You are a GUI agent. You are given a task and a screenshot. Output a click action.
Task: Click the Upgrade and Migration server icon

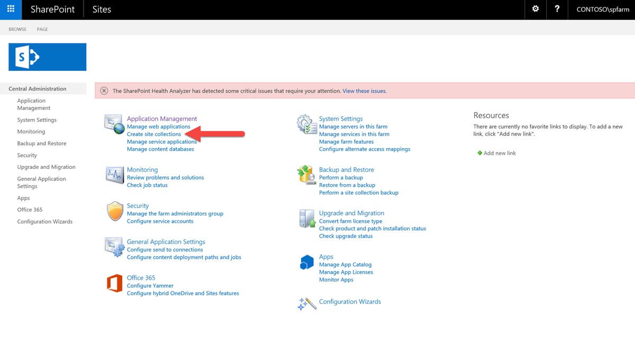click(x=307, y=219)
